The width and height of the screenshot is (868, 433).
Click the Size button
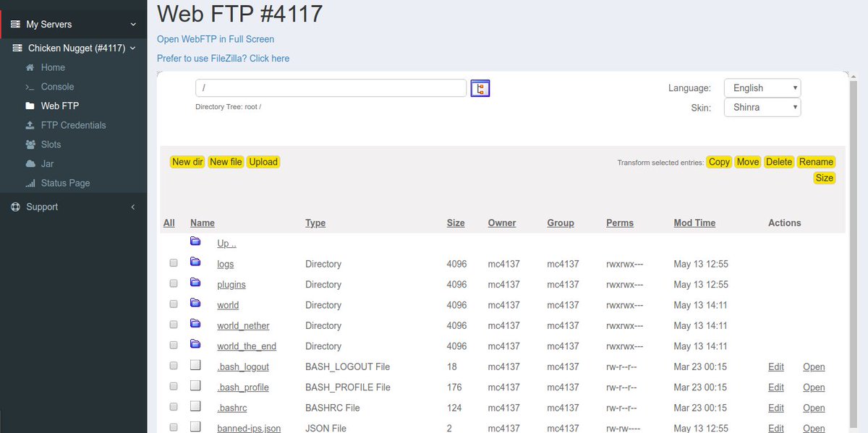[x=825, y=178]
